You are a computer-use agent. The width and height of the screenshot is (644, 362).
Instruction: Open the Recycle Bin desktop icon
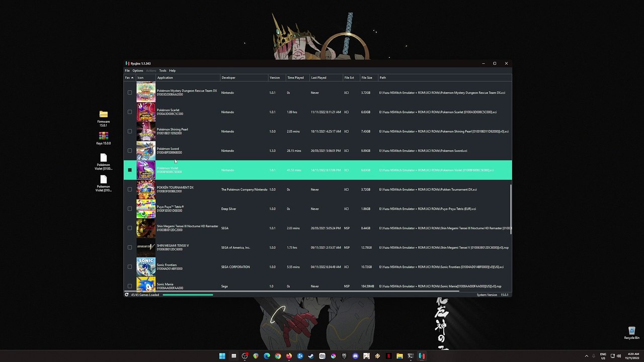(x=631, y=333)
